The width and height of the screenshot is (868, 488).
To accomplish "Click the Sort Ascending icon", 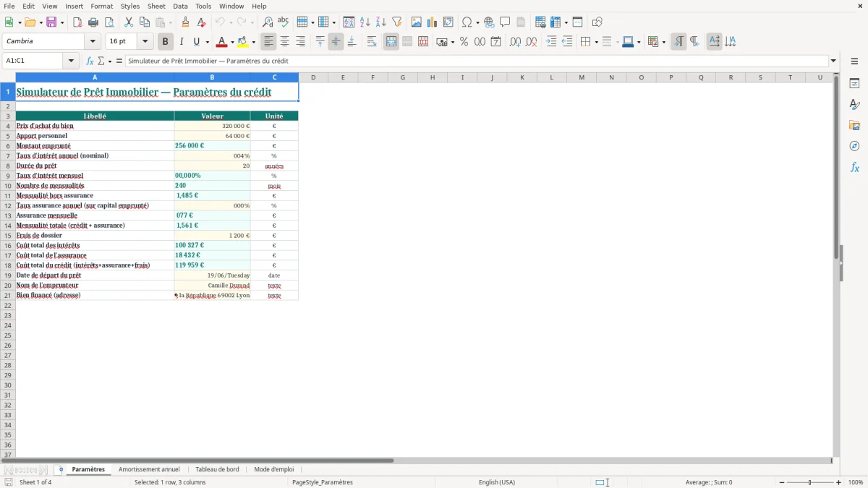I will [x=365, y=22].
